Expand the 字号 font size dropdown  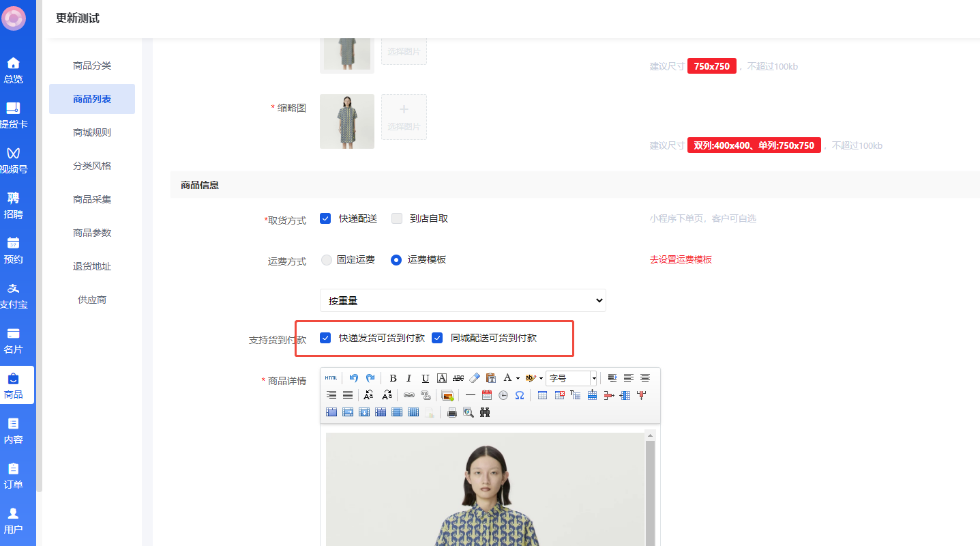(593, 378)
